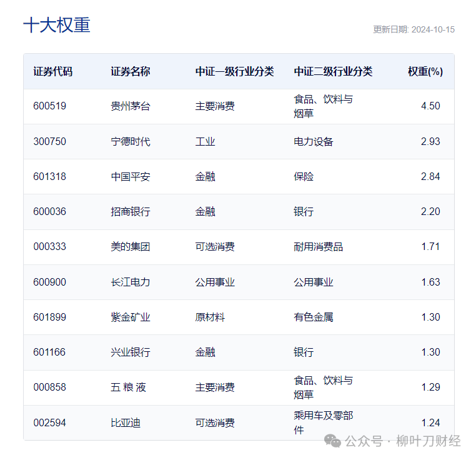Click the 兴业银行 name cell
The height and width of the screenshot is (460, 476).
point(130,352)
